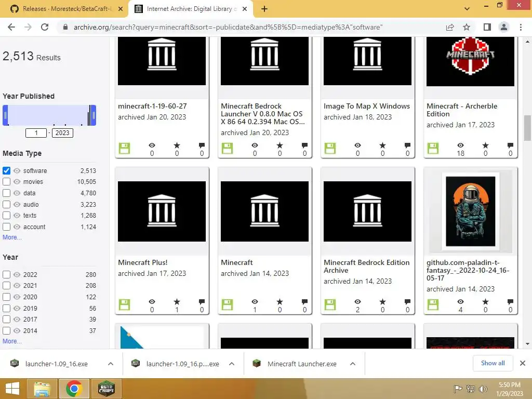This screenshot has width=532, height=399.
Task: Reload the archive.org page
Action: point(45,27)
